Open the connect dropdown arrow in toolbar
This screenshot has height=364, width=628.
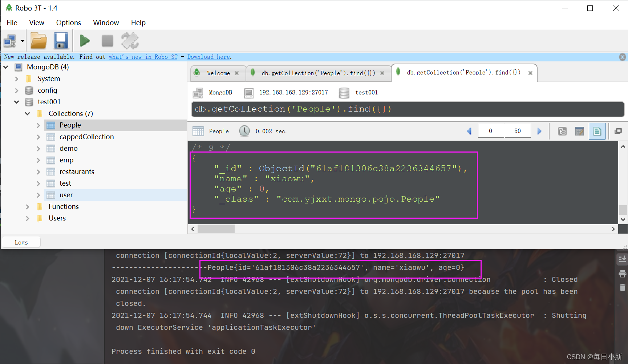tap(23, 41)
